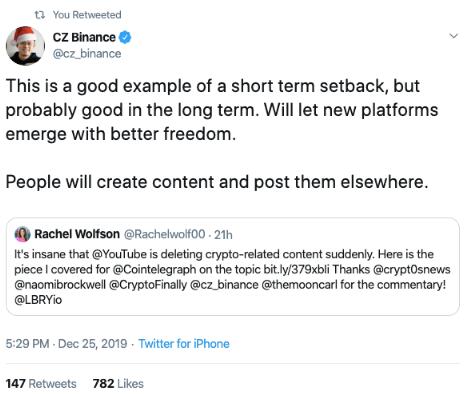View the 782 Likes list

pyautogui.click(x=118, y=384)
